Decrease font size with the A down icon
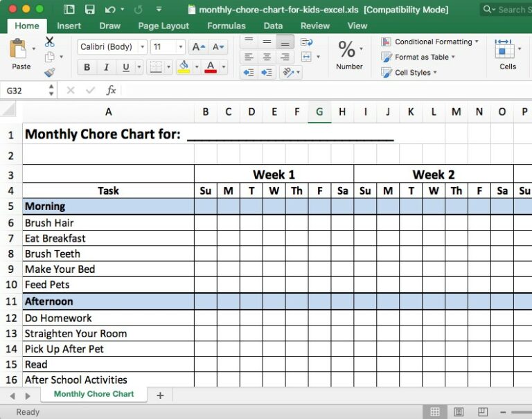 [x=218, y=47]
